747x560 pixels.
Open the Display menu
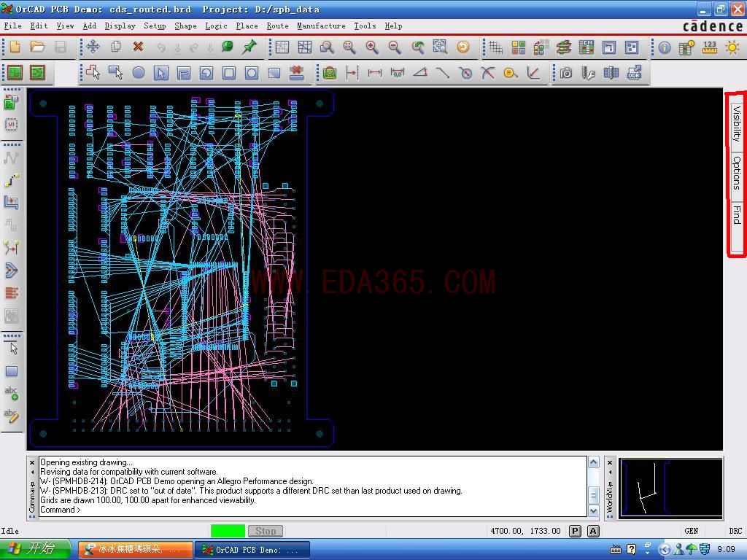pyautogui.click(x=120, y=26)
